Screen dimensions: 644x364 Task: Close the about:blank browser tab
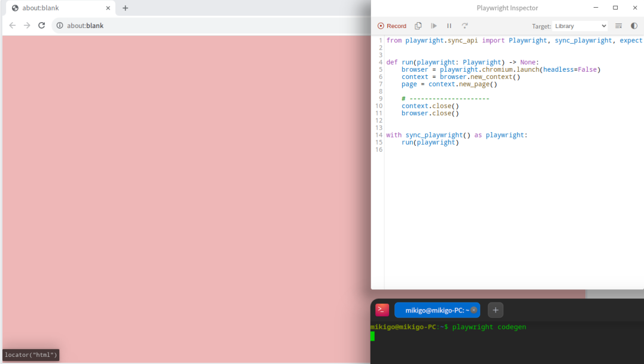108,8
